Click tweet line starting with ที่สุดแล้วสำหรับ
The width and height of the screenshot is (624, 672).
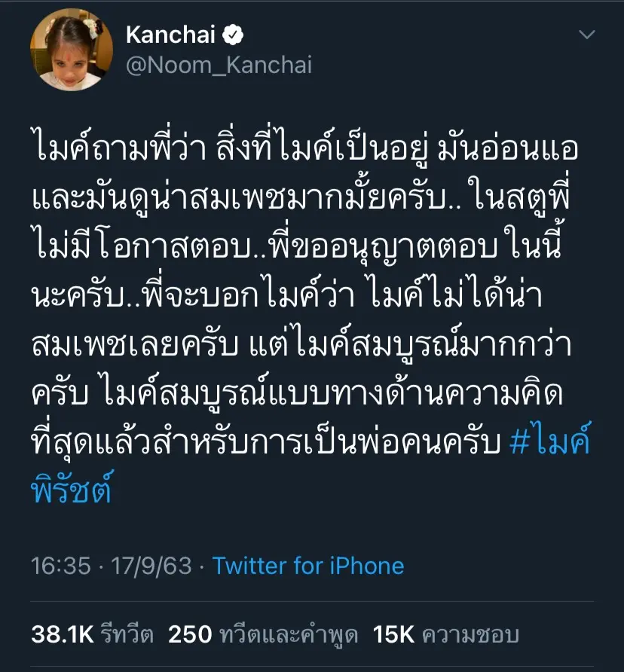point(267,444)
